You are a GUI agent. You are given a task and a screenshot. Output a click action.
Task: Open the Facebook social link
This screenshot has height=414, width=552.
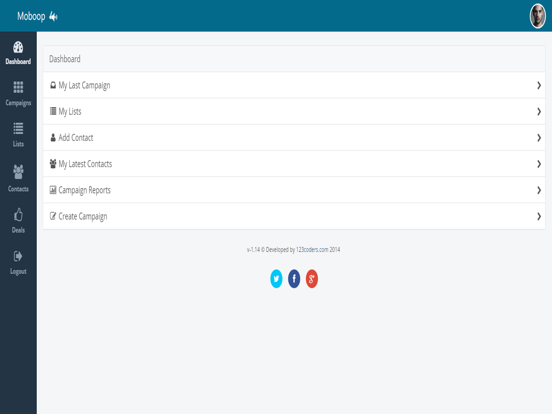coord(294,279)
